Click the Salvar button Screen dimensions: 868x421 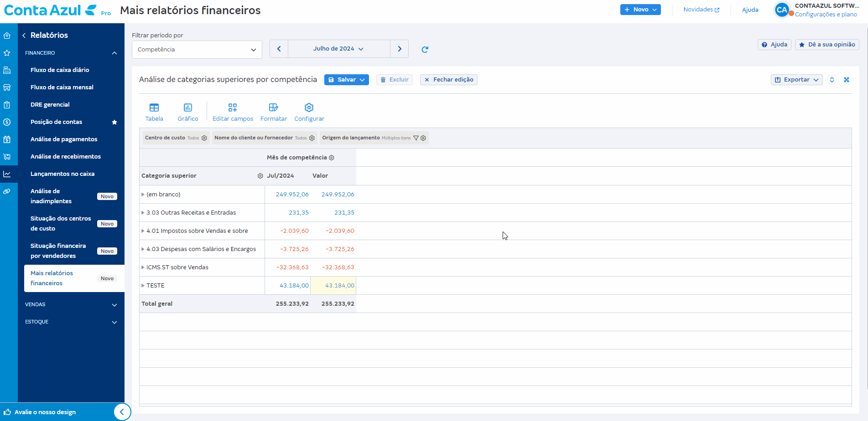[347, 80]
